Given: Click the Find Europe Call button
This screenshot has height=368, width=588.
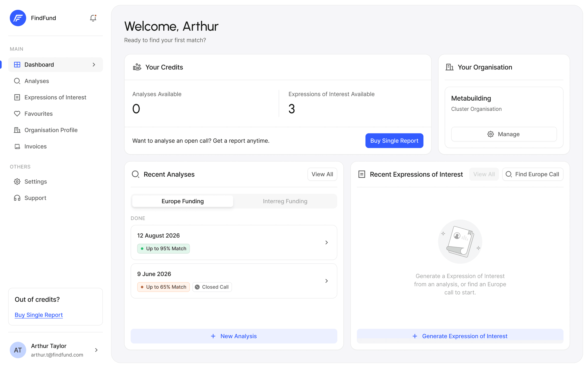Looking at the screenshot, I should pos(533,174).
